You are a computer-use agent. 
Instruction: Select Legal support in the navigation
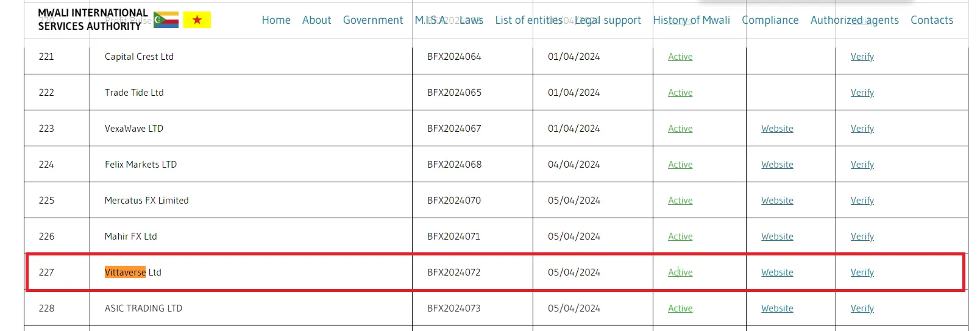pyautogui.click(x=608, y=20)
